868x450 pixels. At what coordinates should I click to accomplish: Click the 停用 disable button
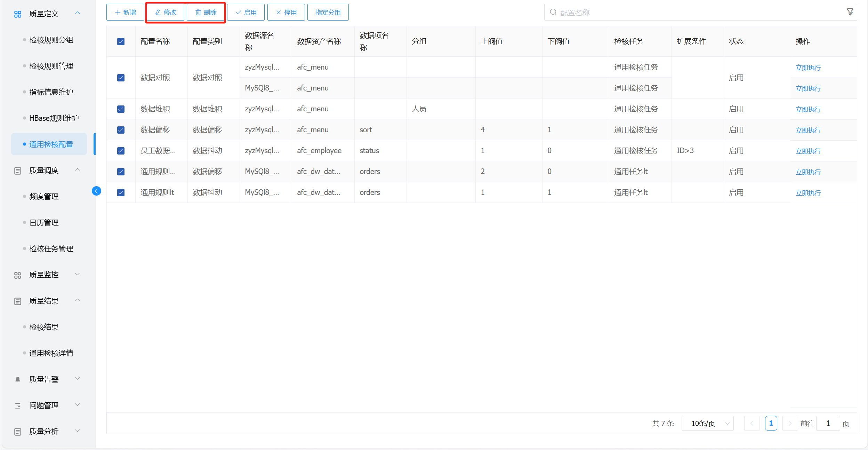286,13
